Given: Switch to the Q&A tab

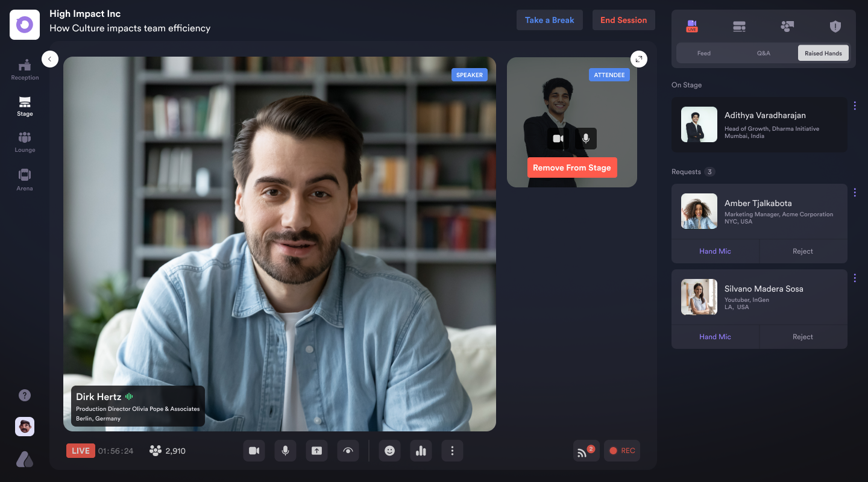Looking at the screenshot, I should pyautogui.click(x=764, y=53).
